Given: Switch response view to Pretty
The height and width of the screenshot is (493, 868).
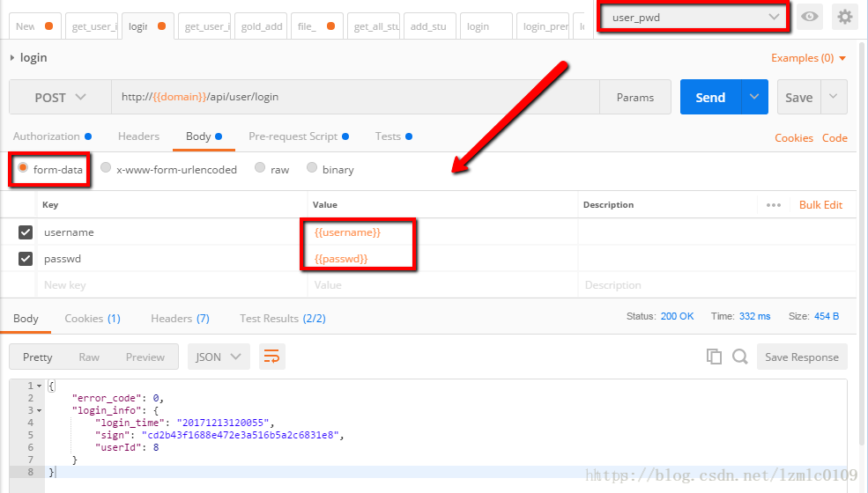Looking at the screenshot, I should tap(38, 357).
